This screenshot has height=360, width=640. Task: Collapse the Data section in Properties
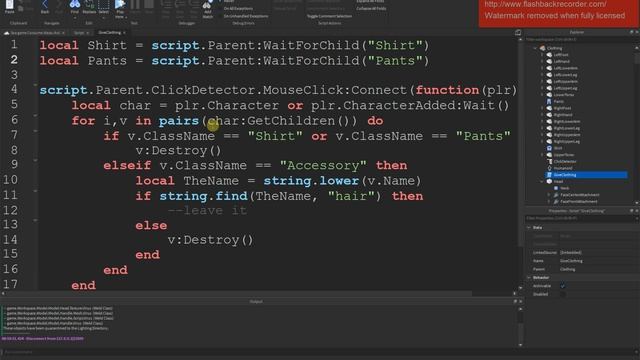click(x=529, y=227)
